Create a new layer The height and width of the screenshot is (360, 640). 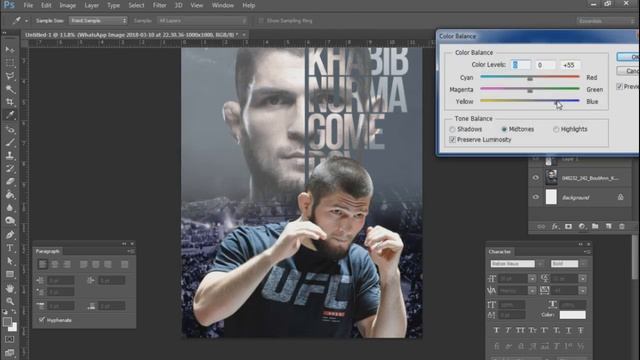point(609,227)
